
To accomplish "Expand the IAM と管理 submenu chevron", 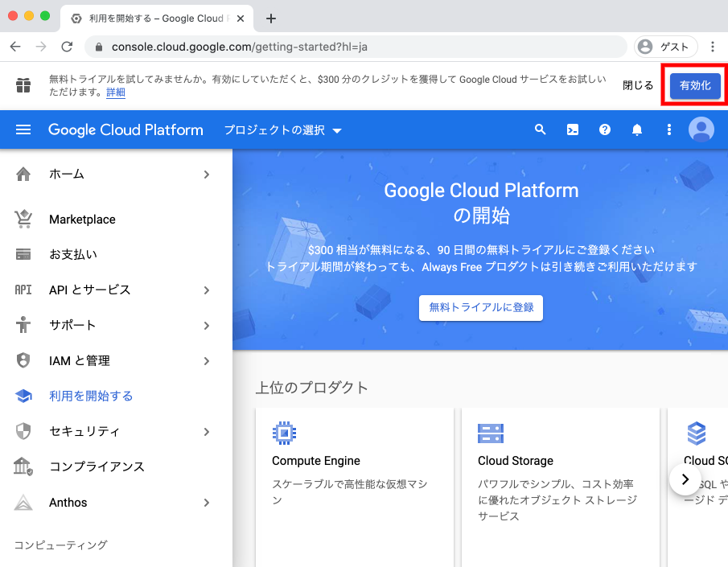I will (x=207, y=361).
